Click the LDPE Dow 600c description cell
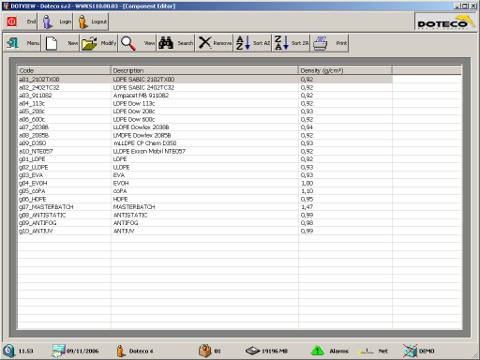The image size is (480, 360). click(205, 119)
